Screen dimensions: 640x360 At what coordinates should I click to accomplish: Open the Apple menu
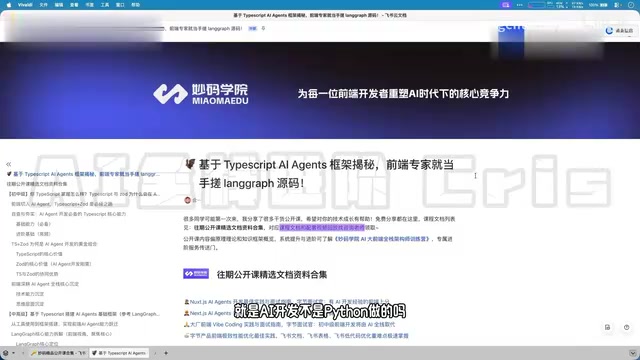point(9,5)
